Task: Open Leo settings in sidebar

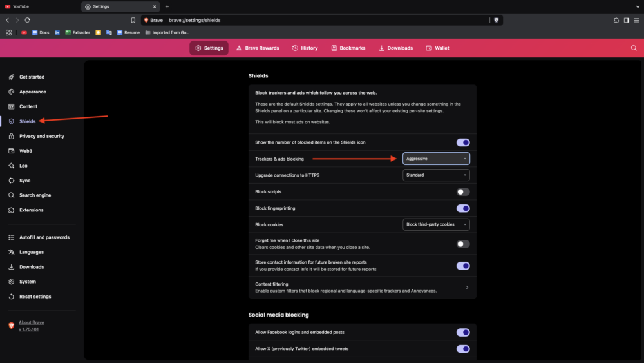Action: pyautogui.click(x=18, y=166)
